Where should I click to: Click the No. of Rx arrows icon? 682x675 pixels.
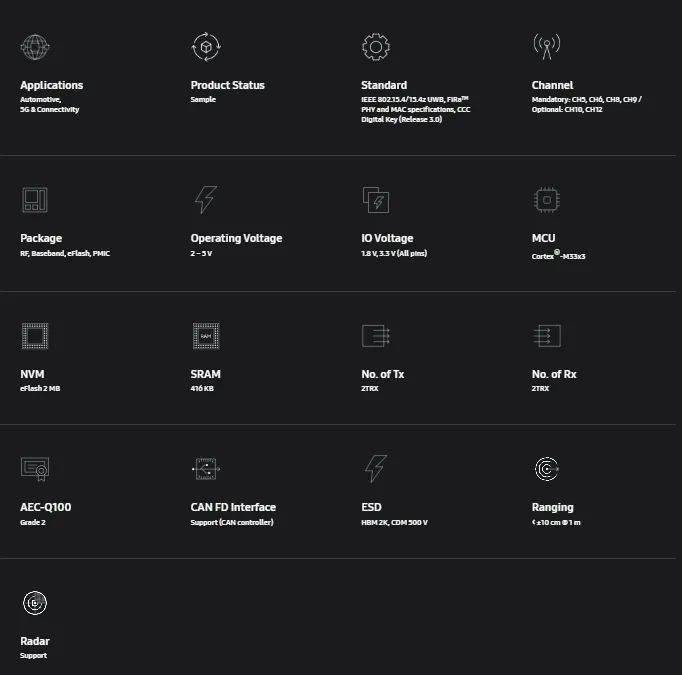click(547, 336)
